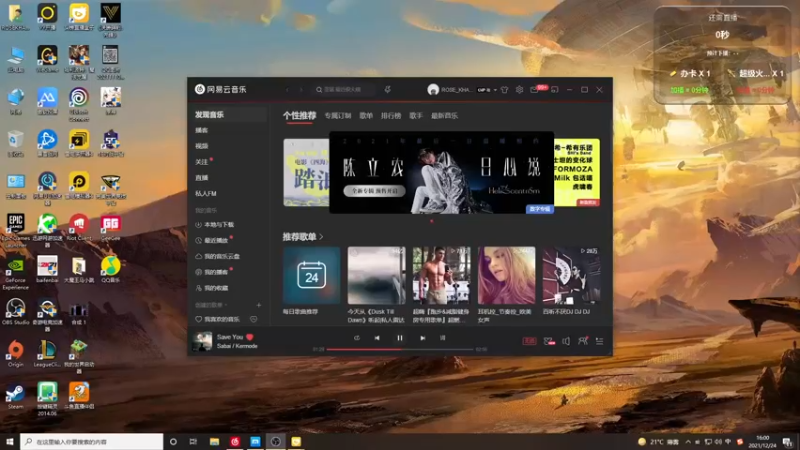Open the Windows Start menu
Screen dimensions: 800x450
10,441
